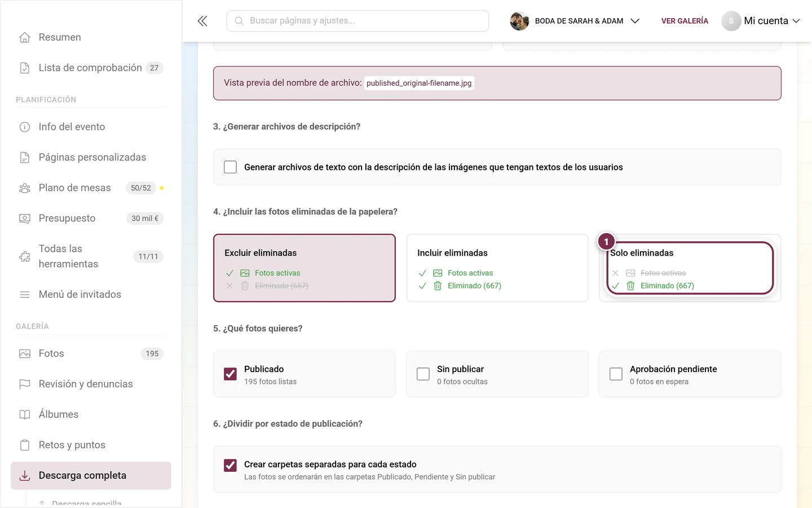Click the 195 badge next to Fotos
Viewport: 812px width, 508px height.
pyautogui.click(x=152, y=354)
